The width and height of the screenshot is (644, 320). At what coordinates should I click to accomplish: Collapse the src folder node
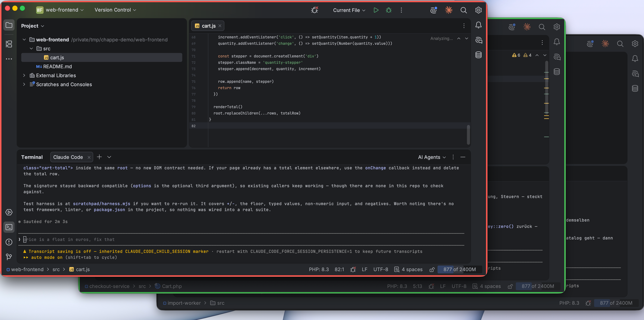point(31,48)
